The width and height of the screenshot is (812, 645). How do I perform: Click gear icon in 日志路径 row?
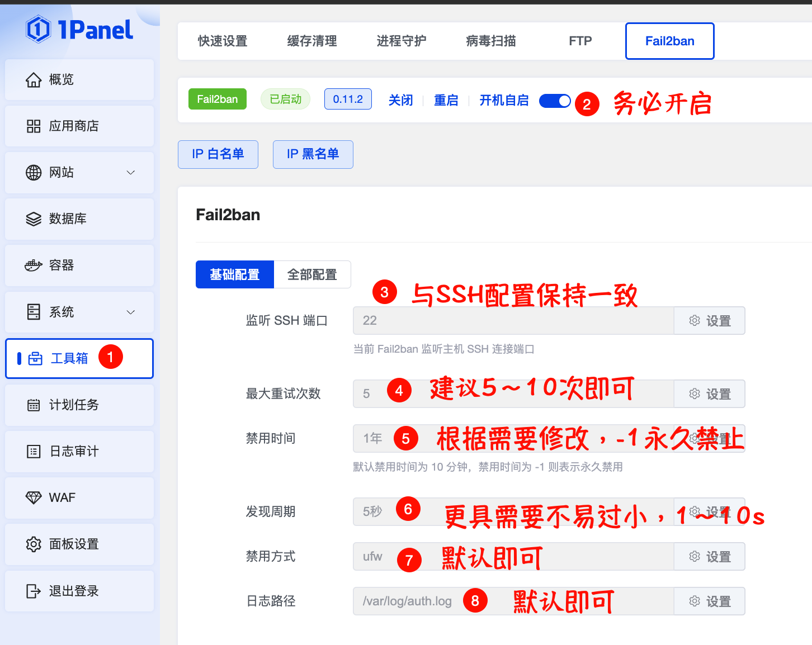pos(695,601)
